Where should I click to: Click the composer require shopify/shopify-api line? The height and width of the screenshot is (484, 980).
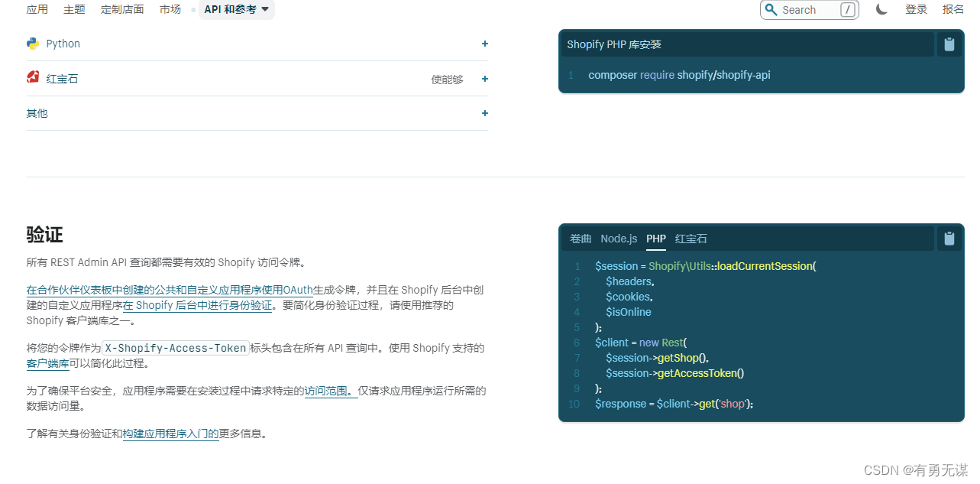[x=679, y=75]
